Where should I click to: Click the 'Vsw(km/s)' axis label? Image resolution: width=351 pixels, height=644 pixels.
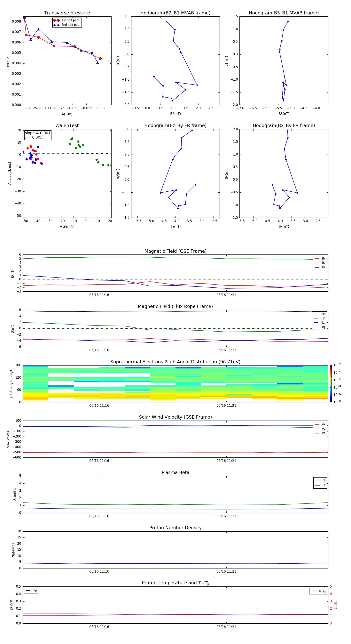tap(8, 439)
